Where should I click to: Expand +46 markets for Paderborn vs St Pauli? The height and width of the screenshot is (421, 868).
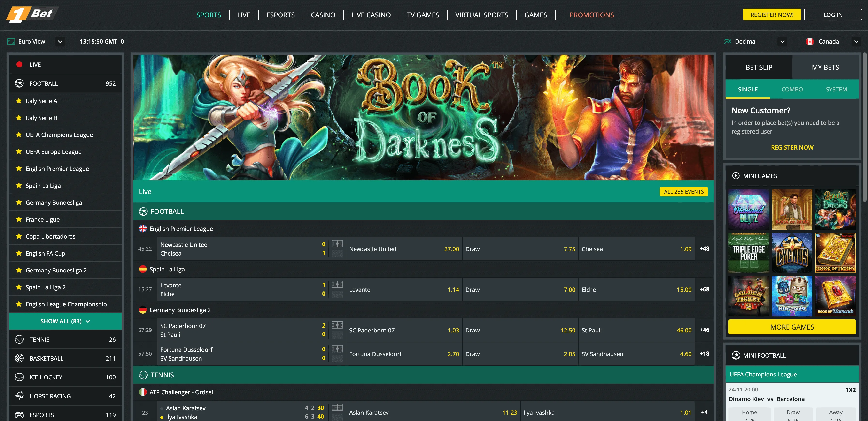click(x=704, y=330)
